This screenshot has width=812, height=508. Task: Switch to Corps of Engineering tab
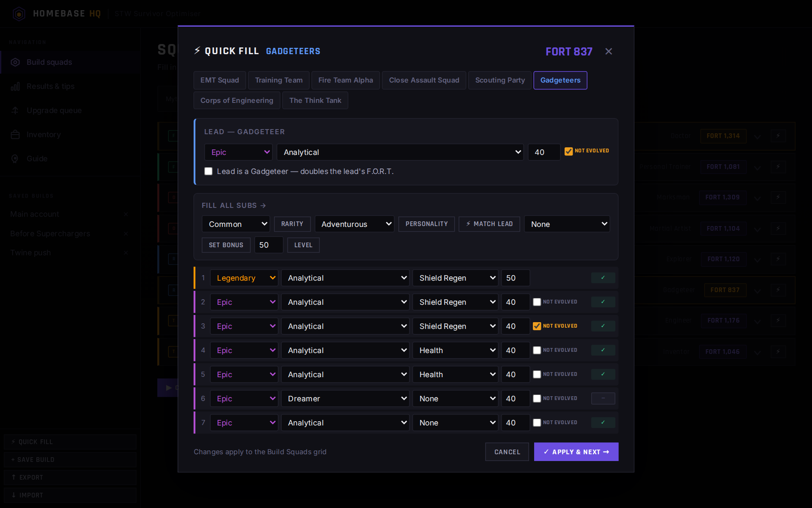(237, 100)
